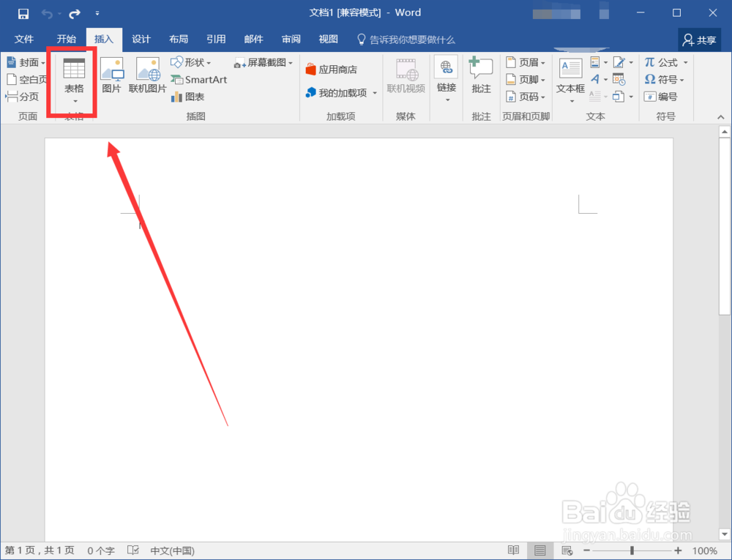The width and height of the screenshot is (732, 560).
Task: Click the 文本框 (Text Box) icon
Action: coord(570,69)
